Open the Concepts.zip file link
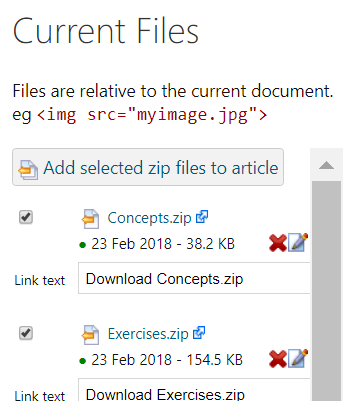 coord(149,218)
